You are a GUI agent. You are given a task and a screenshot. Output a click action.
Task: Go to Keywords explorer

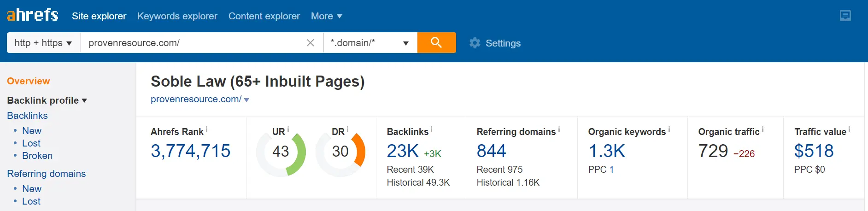(x=177, y=16)
